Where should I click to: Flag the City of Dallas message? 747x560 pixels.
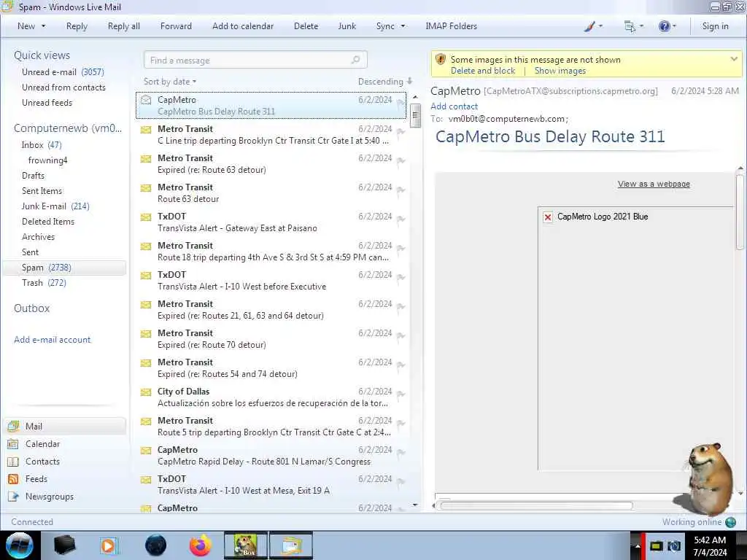tap(400, 394)
